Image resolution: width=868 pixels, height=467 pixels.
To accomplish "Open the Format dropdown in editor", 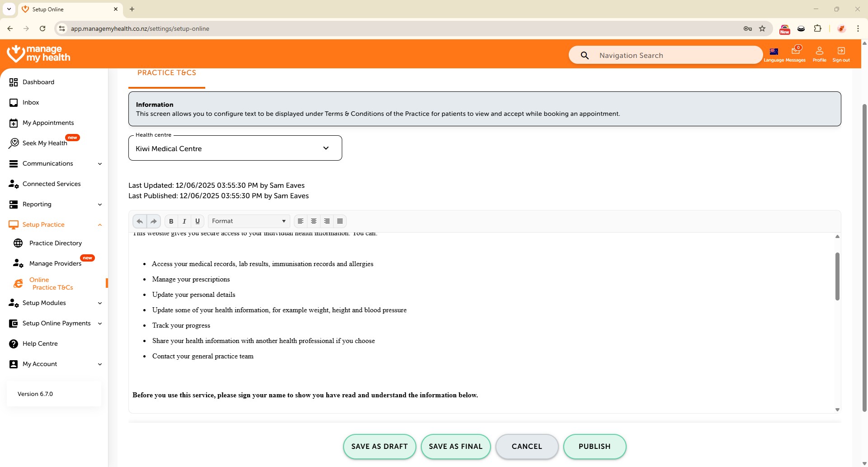I will [x=249, y=221].
